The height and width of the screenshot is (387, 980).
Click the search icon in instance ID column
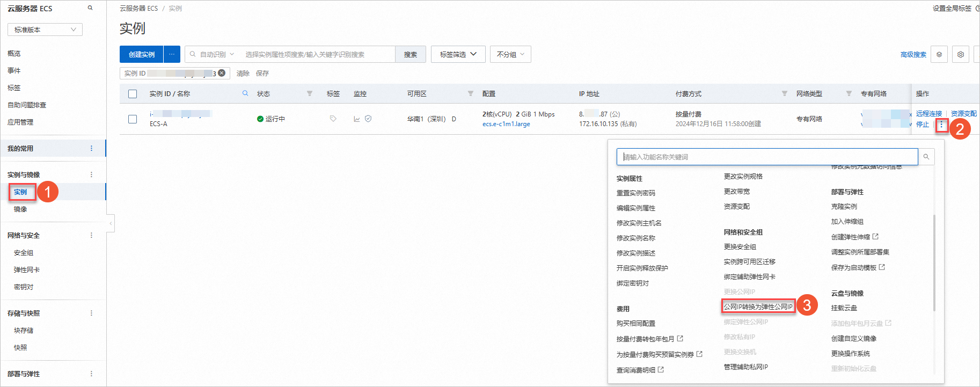(245, 93)
